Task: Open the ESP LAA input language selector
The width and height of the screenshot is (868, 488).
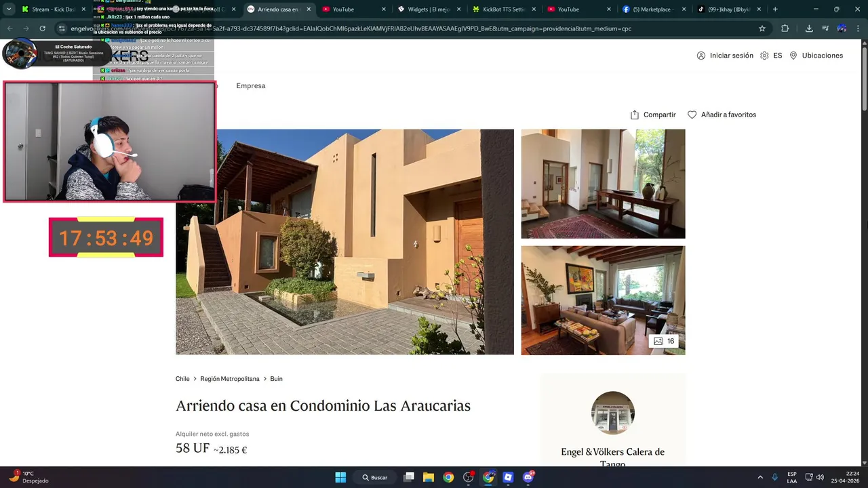Action: tap(792, 477)
